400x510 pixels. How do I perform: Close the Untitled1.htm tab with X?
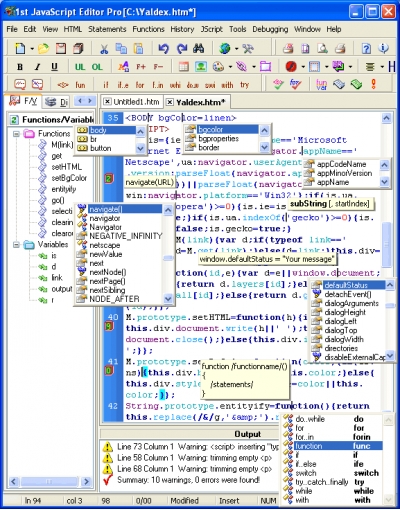pyautogui.click(x=107, y=101)
